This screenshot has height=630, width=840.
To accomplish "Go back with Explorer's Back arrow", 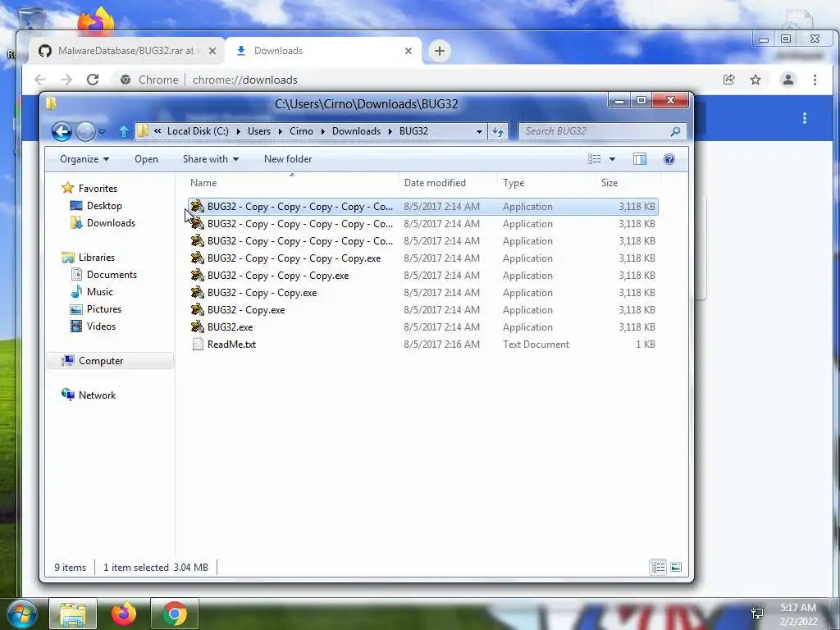I will (62, 131).
